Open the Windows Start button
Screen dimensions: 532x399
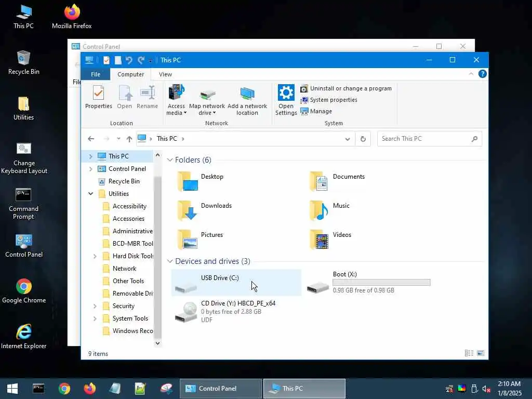(x=12, y=389)
